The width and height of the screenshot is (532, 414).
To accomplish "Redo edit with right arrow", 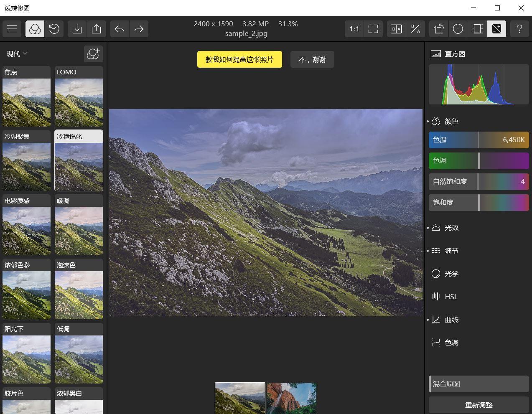I will (139, 29).
